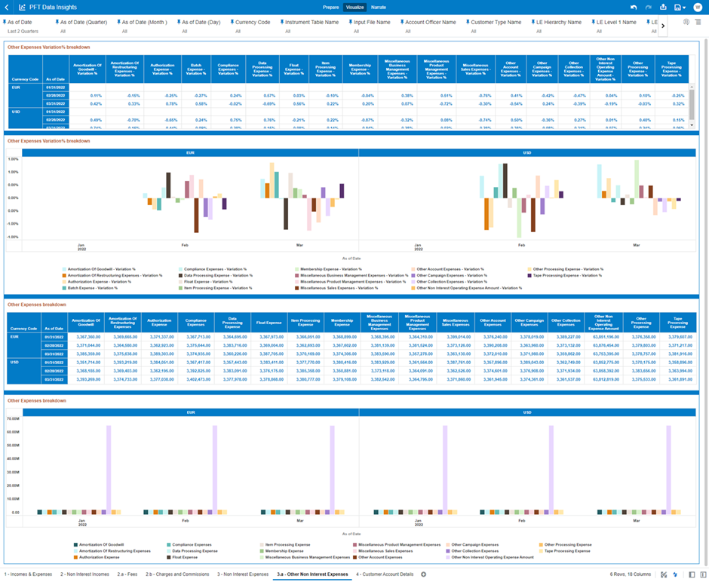
Task: Expand the As of Date filter
Action: tap(23, 26)
